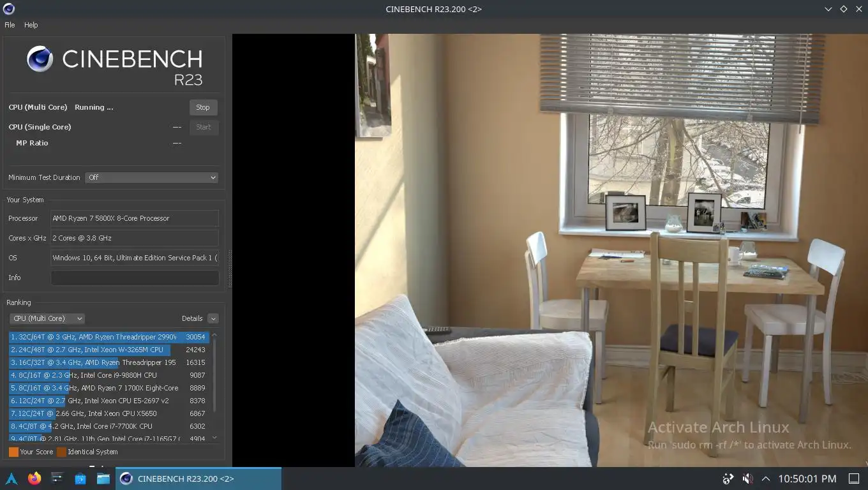Screen dimensions: 868x490
Task: Click the Processor field showing Ryzen 7 5800X
Action: coord(135,218)
